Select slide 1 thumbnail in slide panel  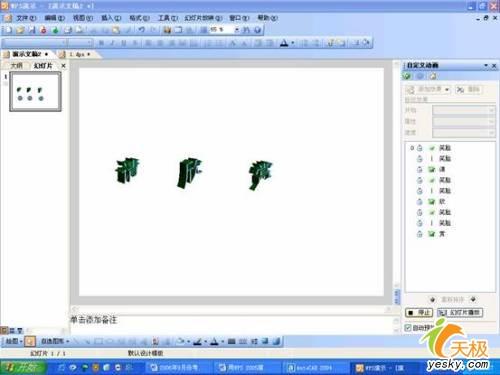tap(35, 91)
